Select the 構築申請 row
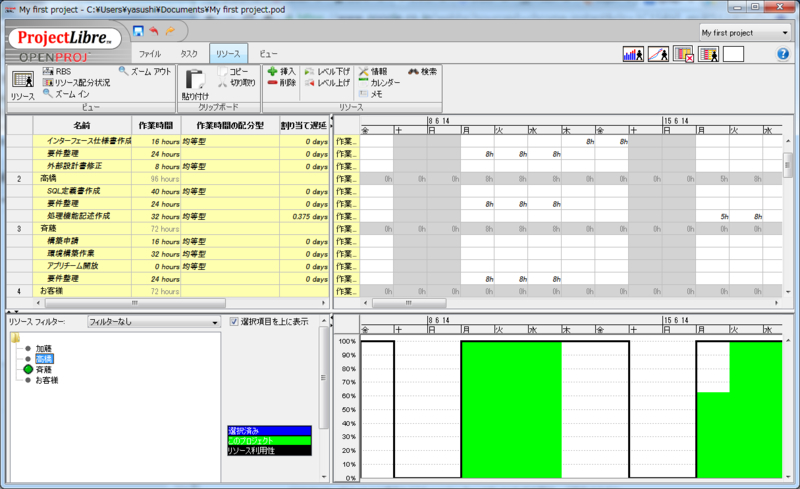The width and height of the screenshot is (800, 489). 168,241
